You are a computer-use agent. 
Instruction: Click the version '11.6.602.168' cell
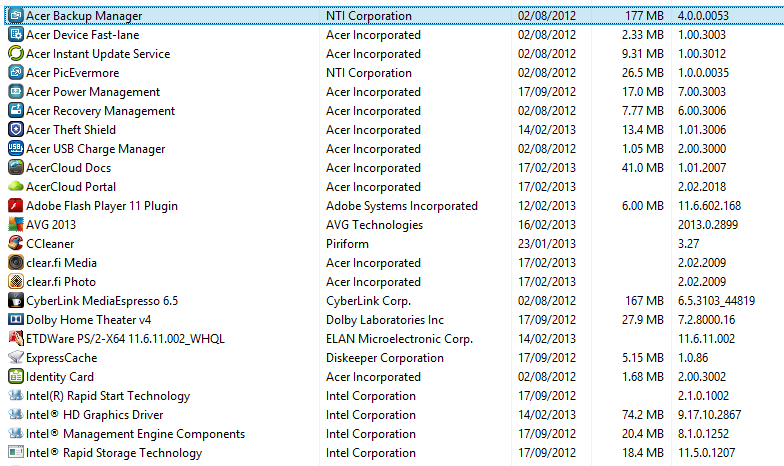pos(710,206)
